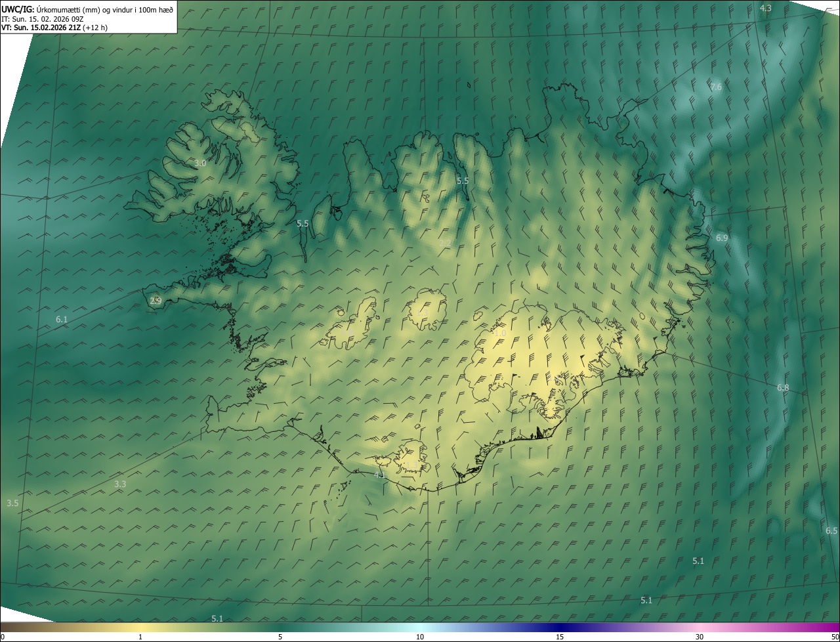Click the 4.3 value label on the map
840x642 pixels.
(x=765, y=8)
